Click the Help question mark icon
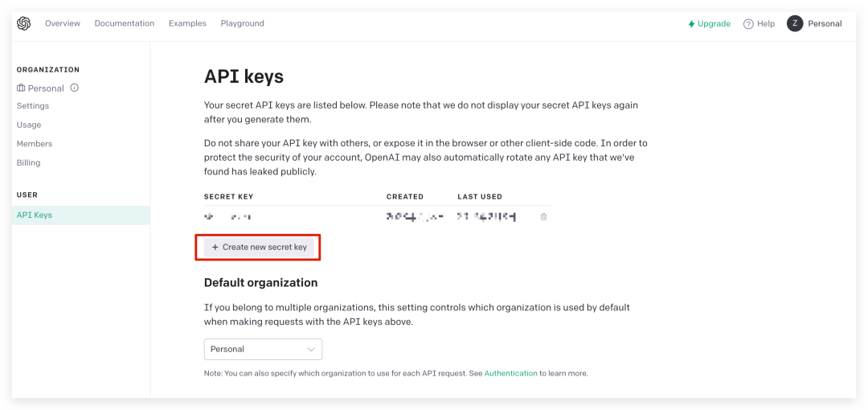 (748, 24)
